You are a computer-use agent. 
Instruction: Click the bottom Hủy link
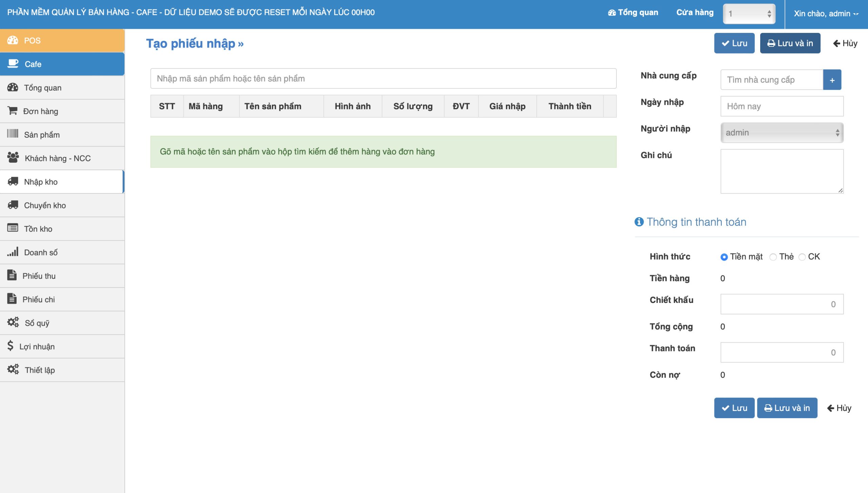pyautogui.click(x=839, y=408)
